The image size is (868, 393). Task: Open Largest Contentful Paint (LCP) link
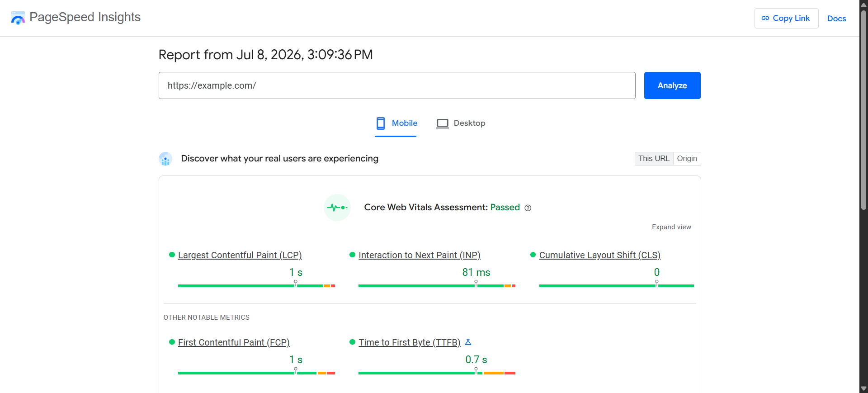pyautogui.click(x=240, y=255)
